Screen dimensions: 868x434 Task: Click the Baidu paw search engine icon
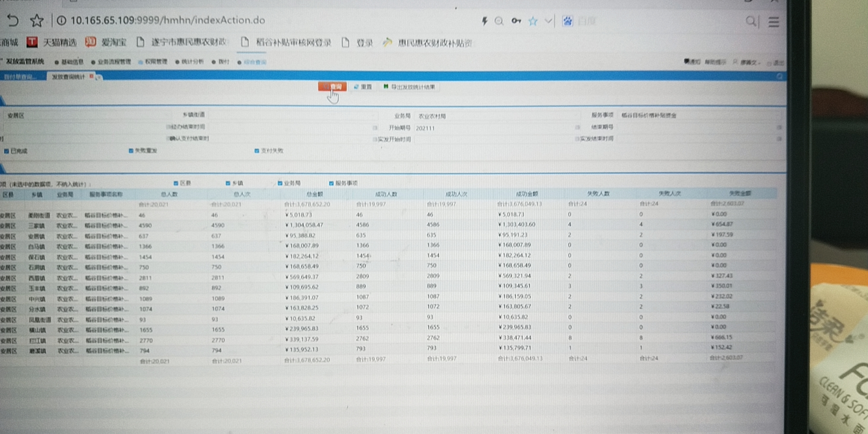(567, 21)
